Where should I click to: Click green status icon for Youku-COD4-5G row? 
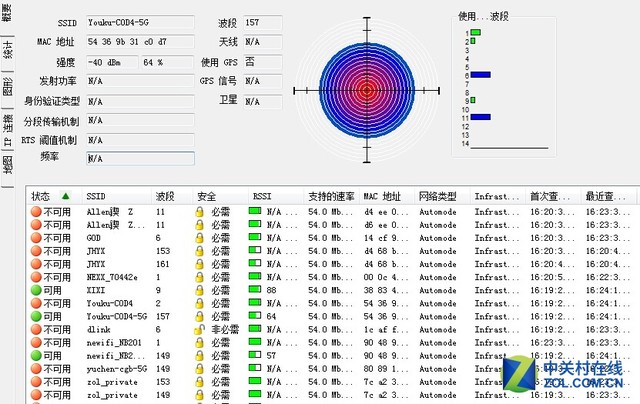(36, 316)
